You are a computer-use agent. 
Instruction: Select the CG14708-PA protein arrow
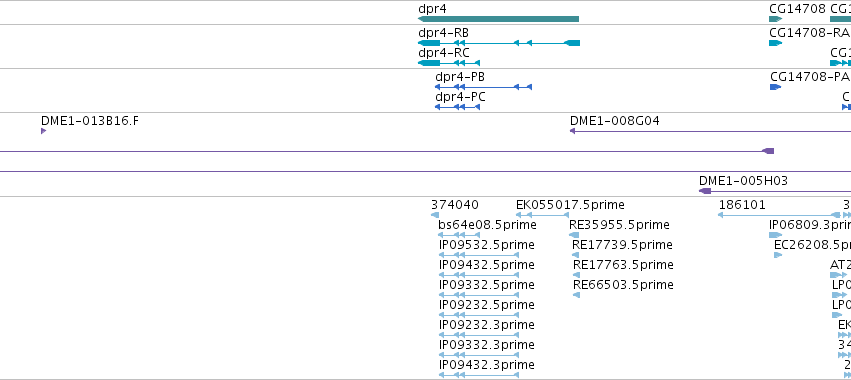776,87
